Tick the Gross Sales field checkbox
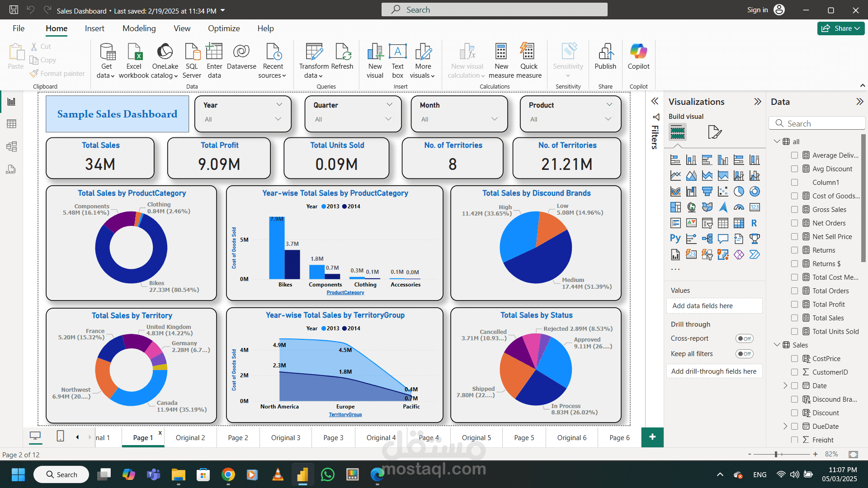Viewport: 868px width, 488px height. point(794,210)
